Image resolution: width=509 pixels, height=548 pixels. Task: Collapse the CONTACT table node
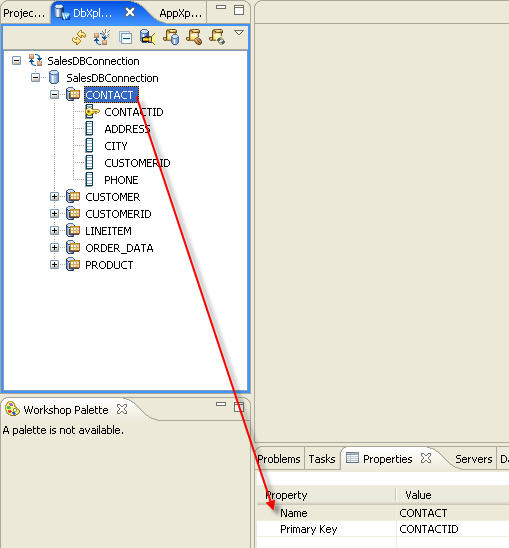[54, 94]
